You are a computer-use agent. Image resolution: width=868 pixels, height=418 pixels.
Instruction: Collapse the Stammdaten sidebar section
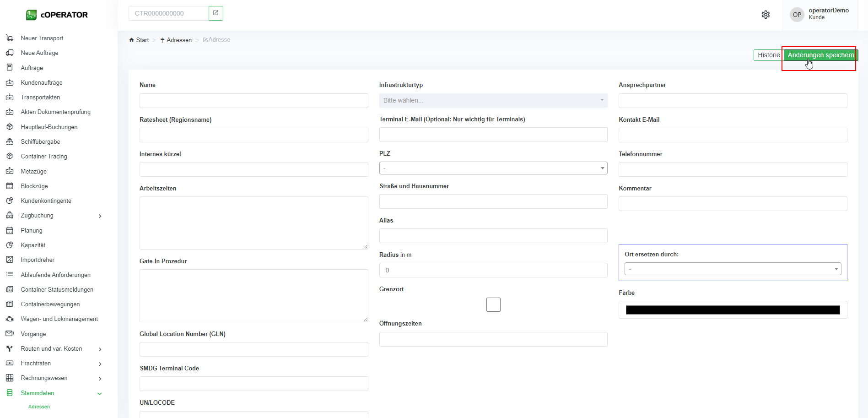coord(99,393)
